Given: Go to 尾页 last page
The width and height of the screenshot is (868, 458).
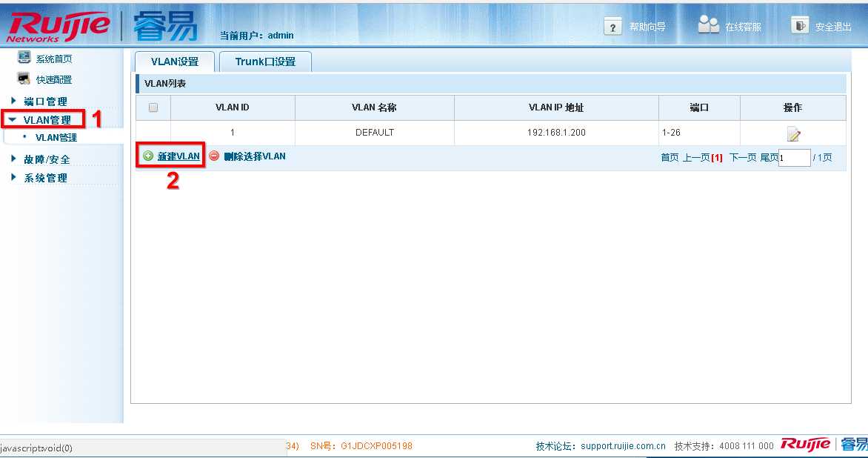Looking at the screenshot, I should [x=769, y=158].
